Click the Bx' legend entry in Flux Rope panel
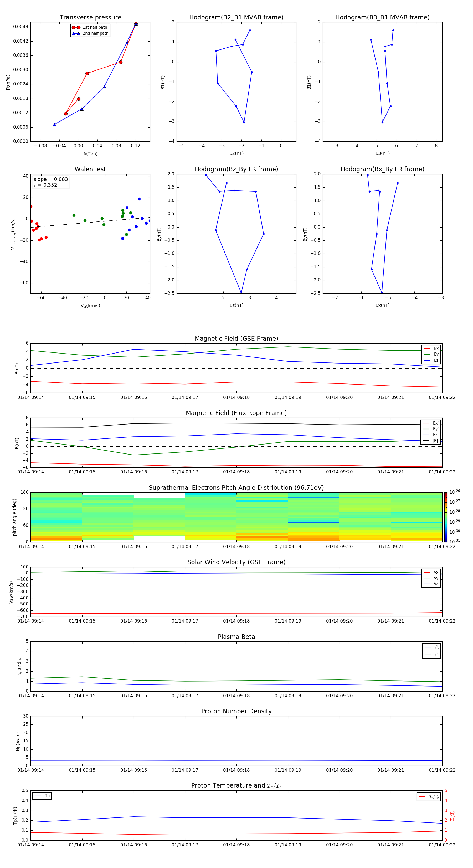The height and width of the screenshot is (868, 473). coord(431,423)
